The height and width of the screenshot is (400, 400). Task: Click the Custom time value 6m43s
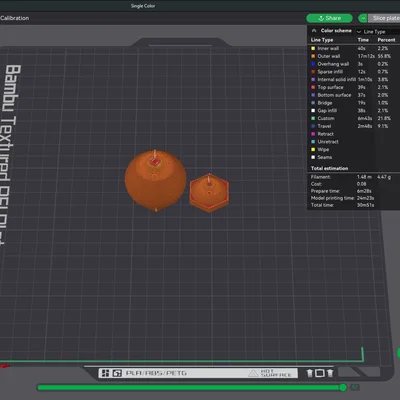click(x=365, y=118)
